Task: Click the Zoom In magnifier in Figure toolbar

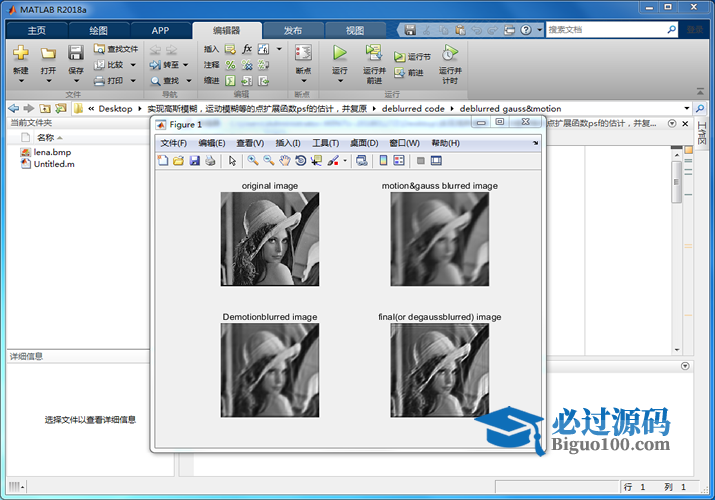Action: [x=253, y=160]
